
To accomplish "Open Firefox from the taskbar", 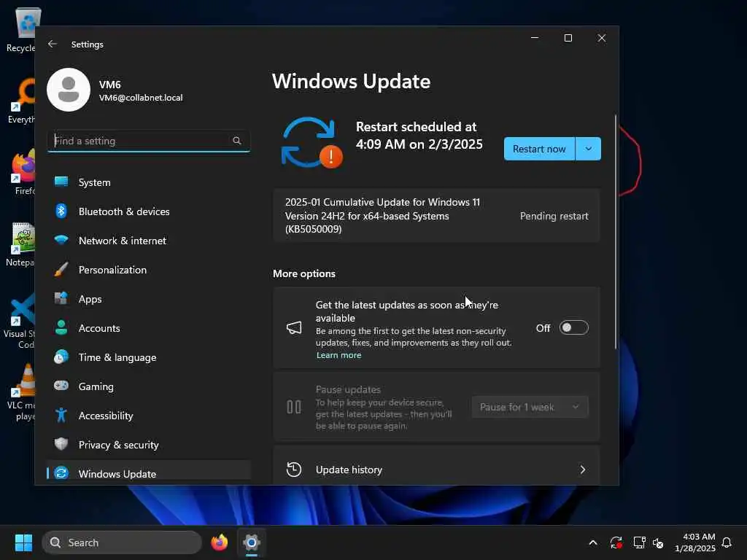I will 219,542.
